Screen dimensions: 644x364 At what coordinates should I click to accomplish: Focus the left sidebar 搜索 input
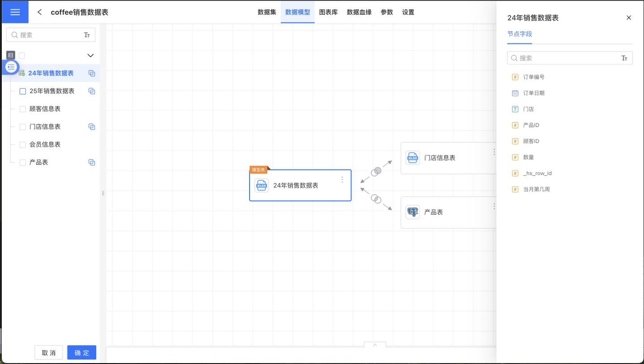[51, 35]
